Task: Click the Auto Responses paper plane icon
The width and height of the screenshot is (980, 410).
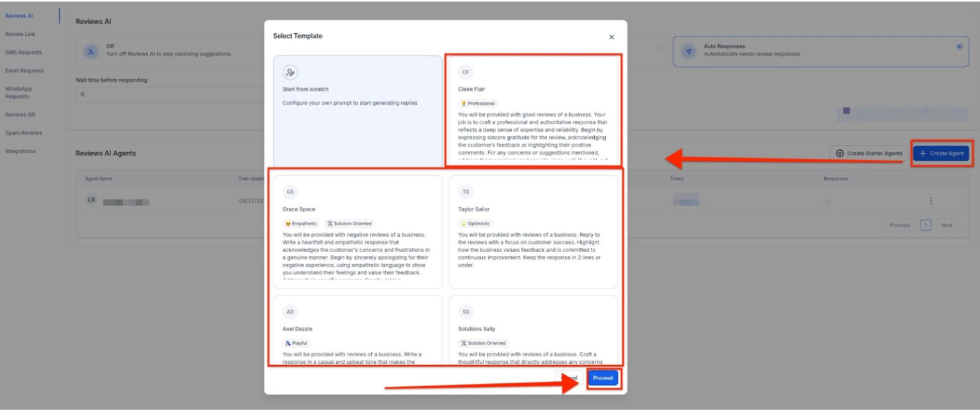Action: 689,51
